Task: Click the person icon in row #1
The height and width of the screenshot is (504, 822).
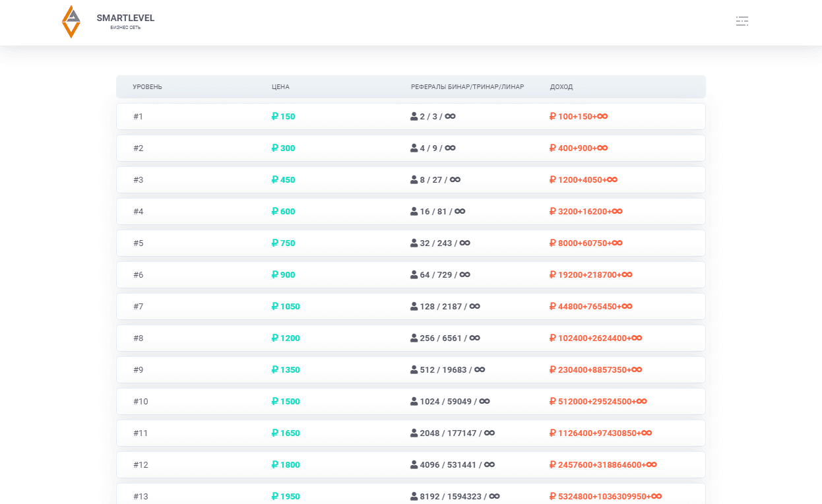Action: click(x=414, y=117)
